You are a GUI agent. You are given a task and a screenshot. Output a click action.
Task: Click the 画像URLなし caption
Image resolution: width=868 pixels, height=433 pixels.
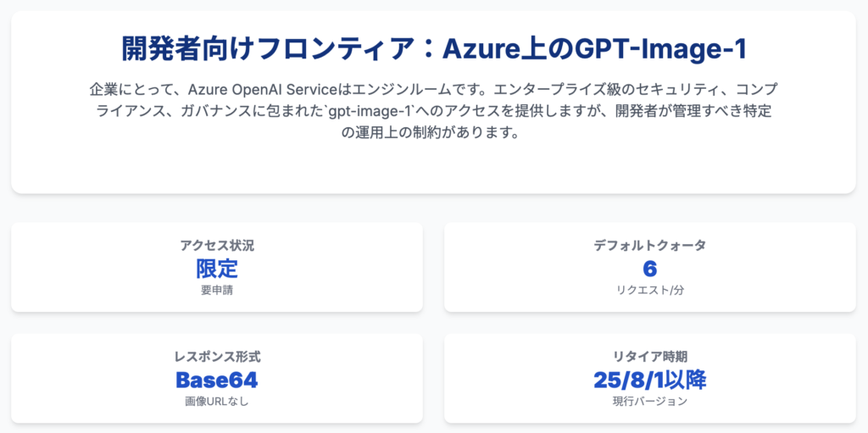tap(217, 402)
